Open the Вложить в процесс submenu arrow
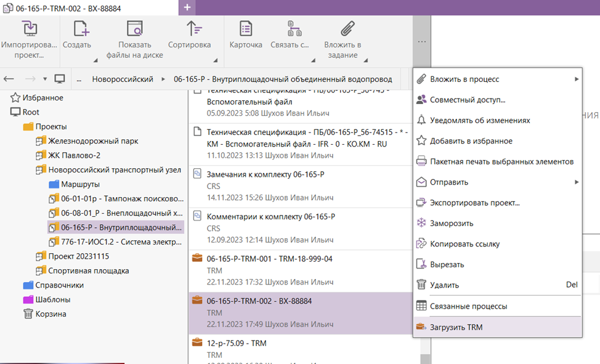Screen dimensions: 600x364 [576, 79]
